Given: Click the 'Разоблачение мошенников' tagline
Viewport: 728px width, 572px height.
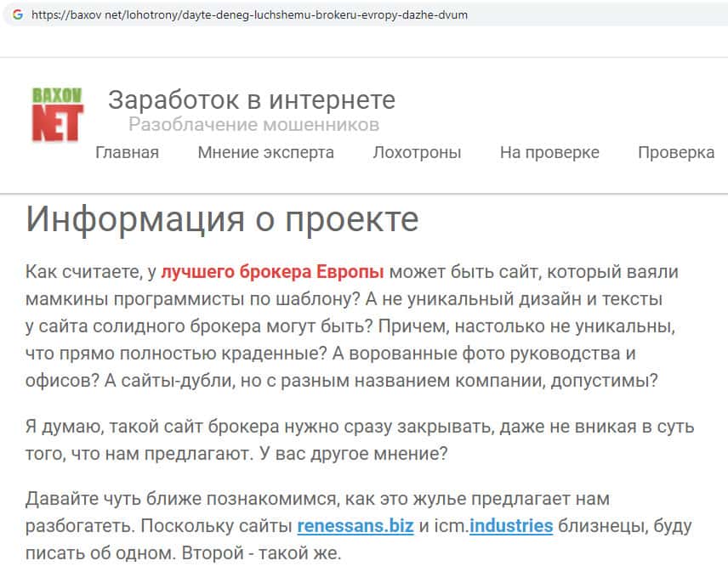Looking at the screenshot, I should coord(253,125).
